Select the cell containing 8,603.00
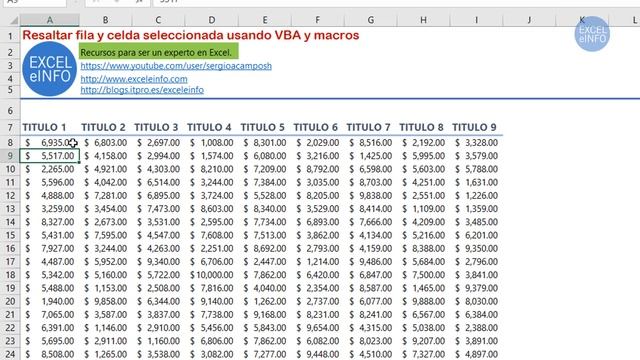 click(211, 209)
